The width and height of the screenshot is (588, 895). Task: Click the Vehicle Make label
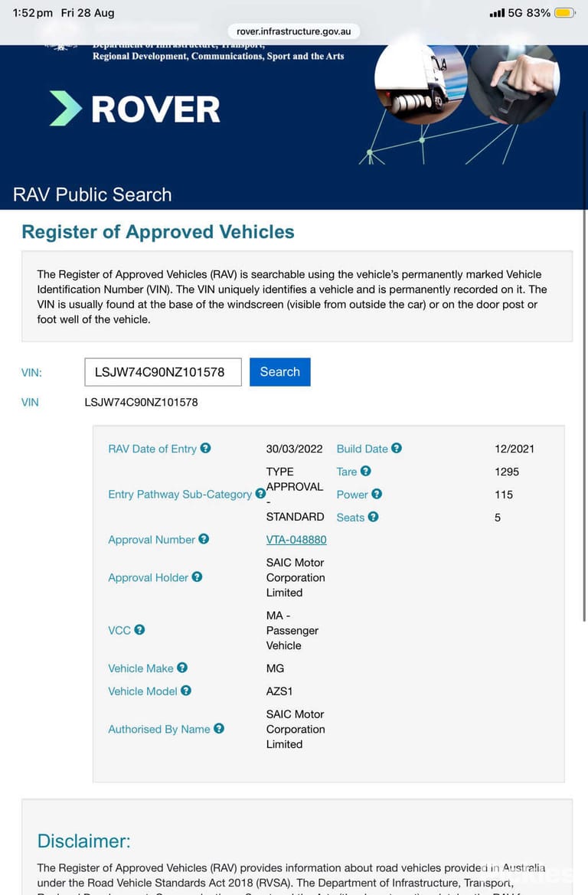[140, 668]
